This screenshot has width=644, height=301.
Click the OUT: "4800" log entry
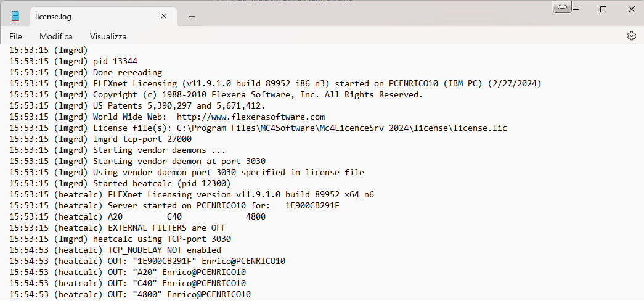coord(179,294)
